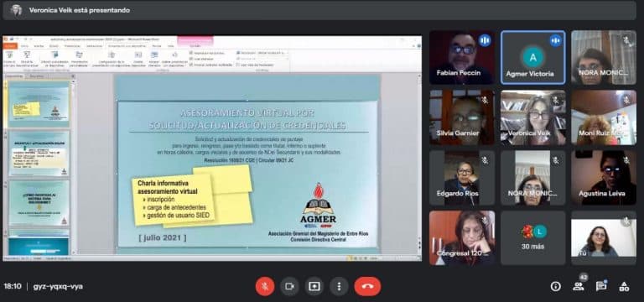Open the meeting details info icon

pyautogui.click(x=556, y=286)
